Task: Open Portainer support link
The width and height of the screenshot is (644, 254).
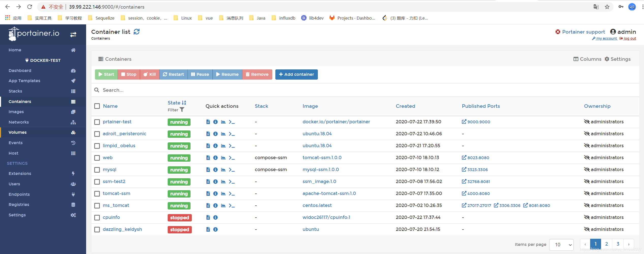Action: 580,32
